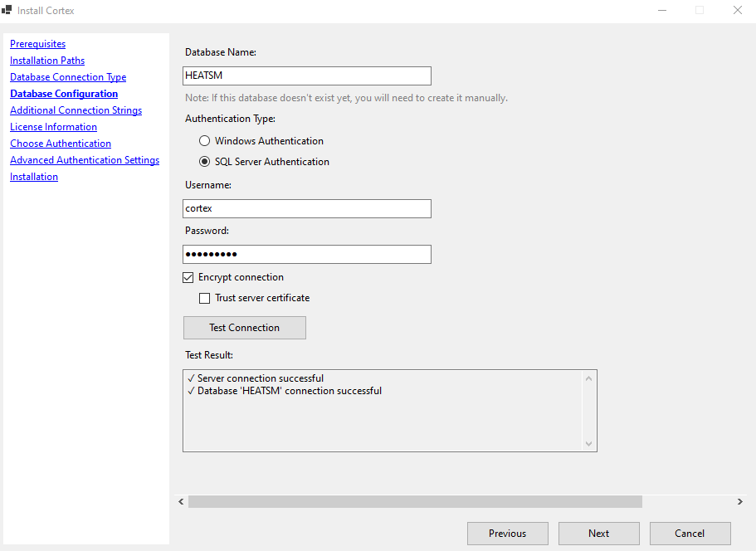The height and width of the screenshot is (551, 756).
Task: Click the Test Connection button
Action: tap(244, 328)
